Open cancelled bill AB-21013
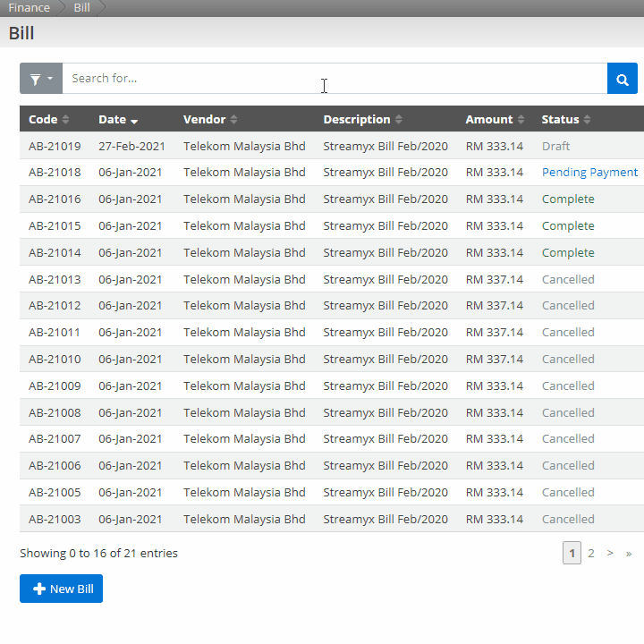This screenshot has height=644, width=644. (55, 279)
